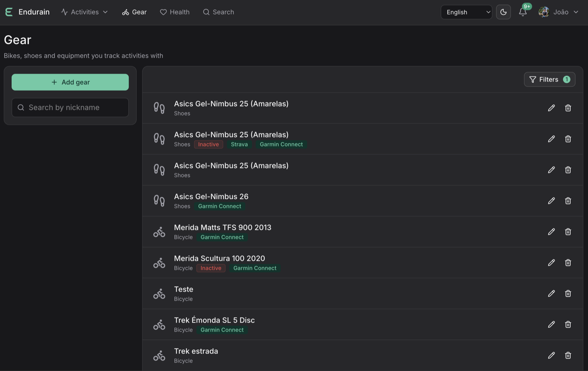Open the Activities navigation menu
The image size is (588, 371).
click(x=85, y=12)
